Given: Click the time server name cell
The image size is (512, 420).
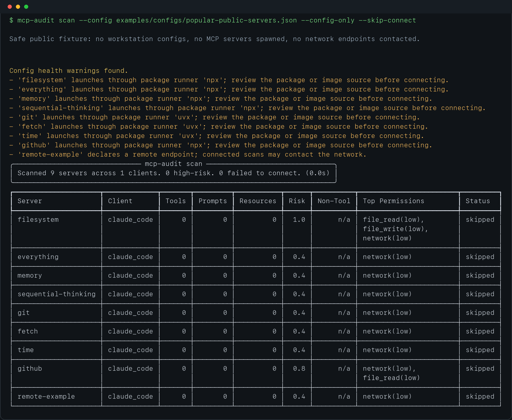Looking at the screenshot, I should pos(26,350).
